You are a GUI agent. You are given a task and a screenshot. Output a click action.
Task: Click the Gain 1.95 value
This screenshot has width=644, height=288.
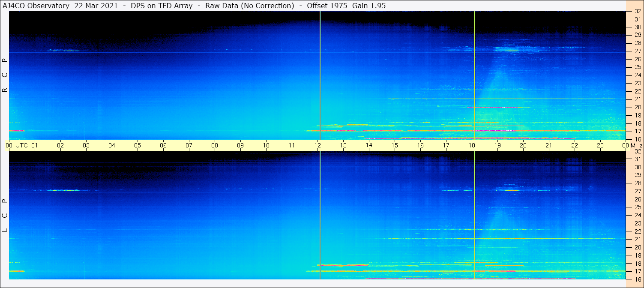369,6
